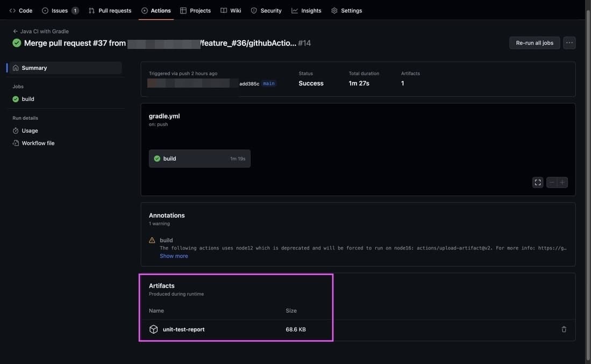The width and height of the screenshot is (591, 364).
Task: Click the Security shield icon
Action: 254,11
